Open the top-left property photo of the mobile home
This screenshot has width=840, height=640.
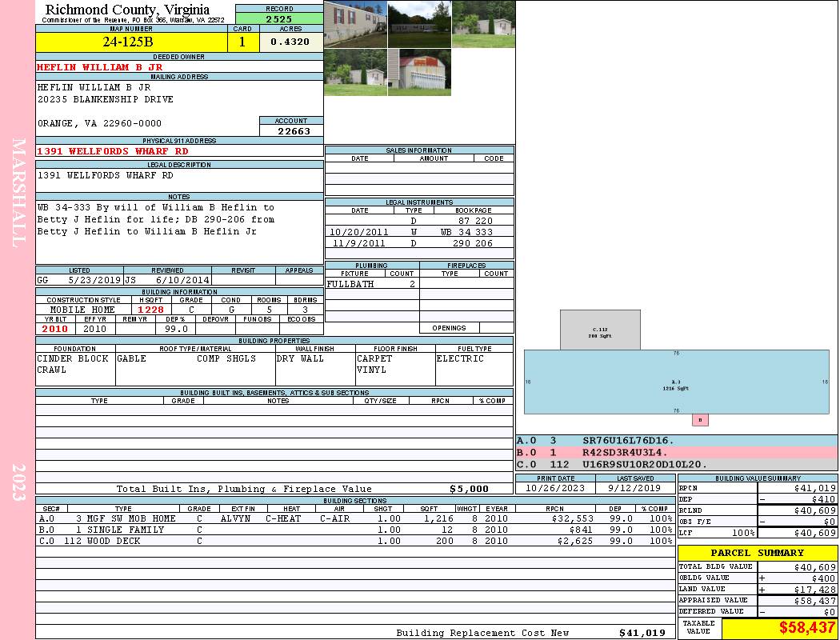coord(356,24)
